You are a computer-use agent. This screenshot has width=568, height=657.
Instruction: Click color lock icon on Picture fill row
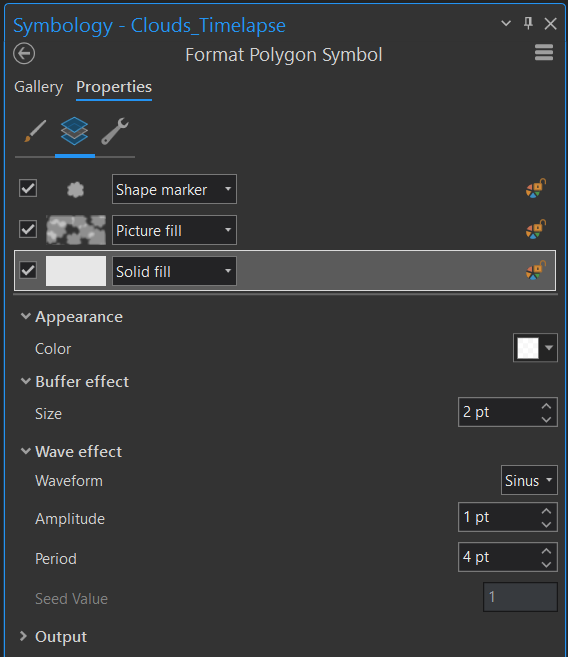536,229
